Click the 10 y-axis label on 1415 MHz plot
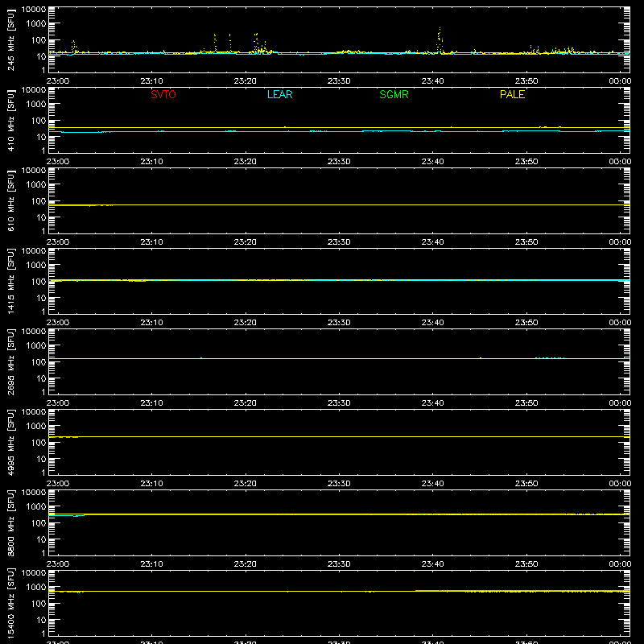The image size is (644, 644). 41,298
